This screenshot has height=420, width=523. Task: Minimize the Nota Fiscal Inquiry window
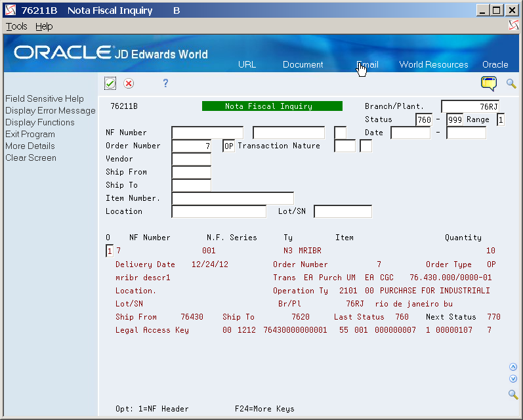click(x=482, y=10)
